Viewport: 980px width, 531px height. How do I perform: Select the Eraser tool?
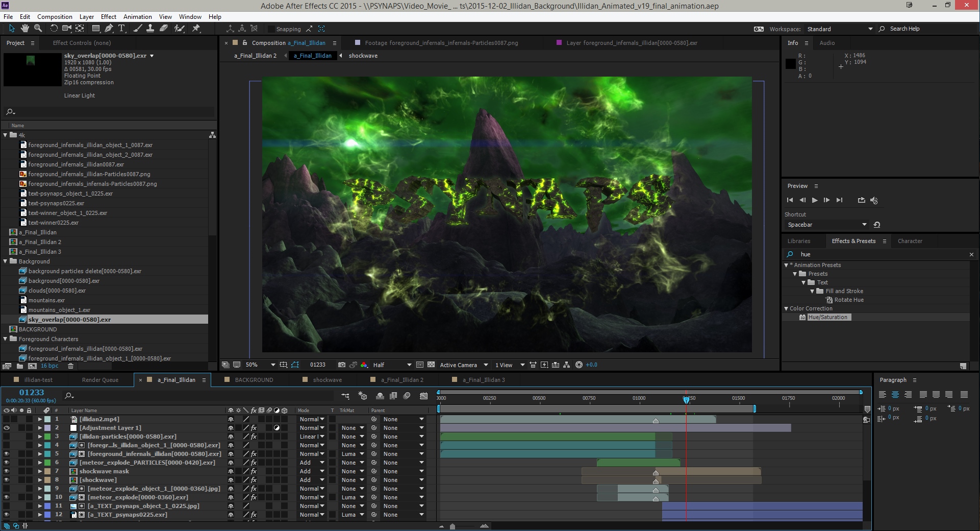pos(164,29)
